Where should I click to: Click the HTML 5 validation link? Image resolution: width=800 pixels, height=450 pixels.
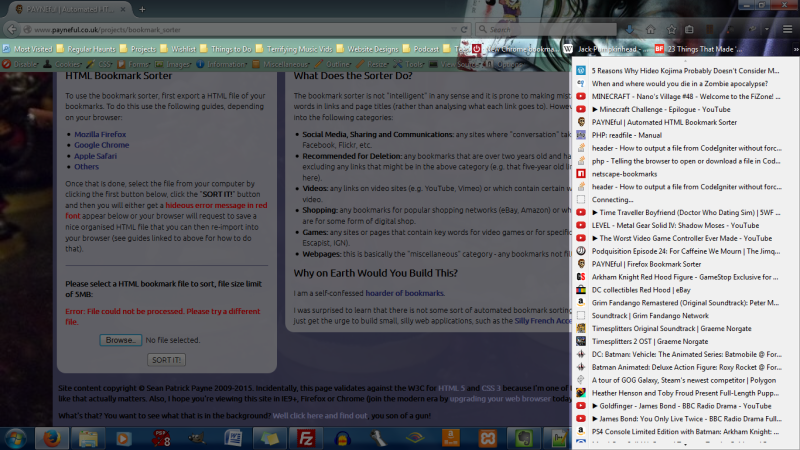pyautogui.click(x=451, y=388)
